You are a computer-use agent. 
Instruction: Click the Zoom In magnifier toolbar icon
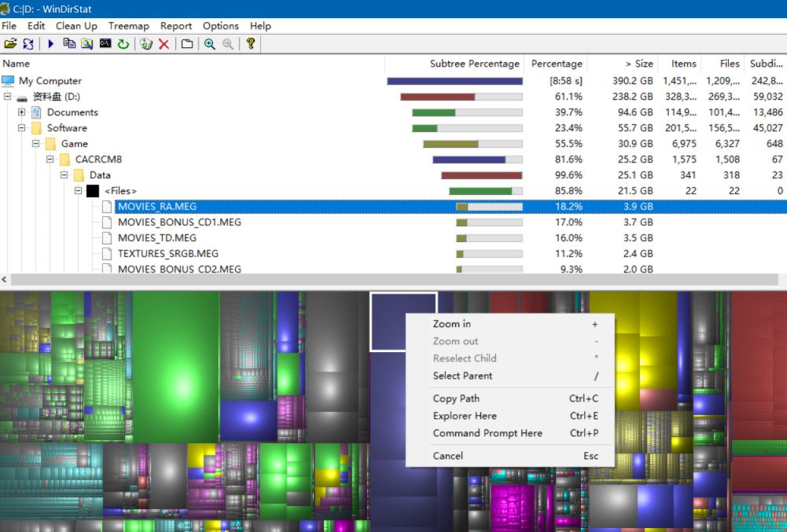click(x=210, y=44)
